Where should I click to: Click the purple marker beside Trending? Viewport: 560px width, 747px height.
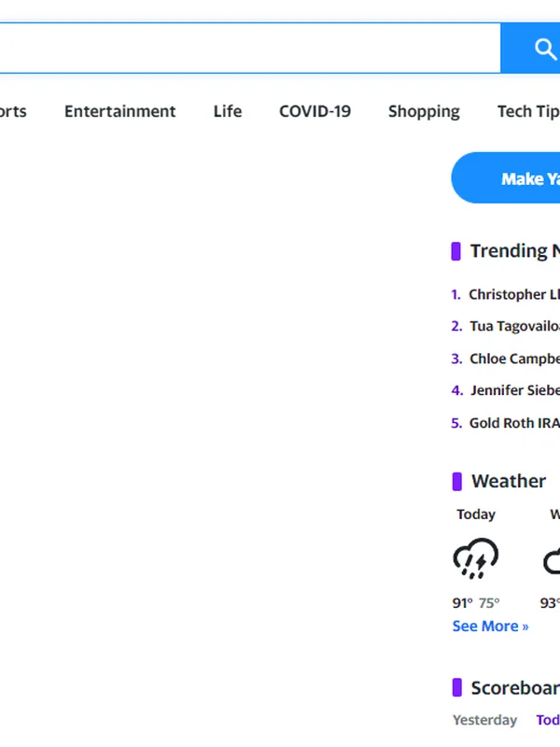[x=456, y=250]
